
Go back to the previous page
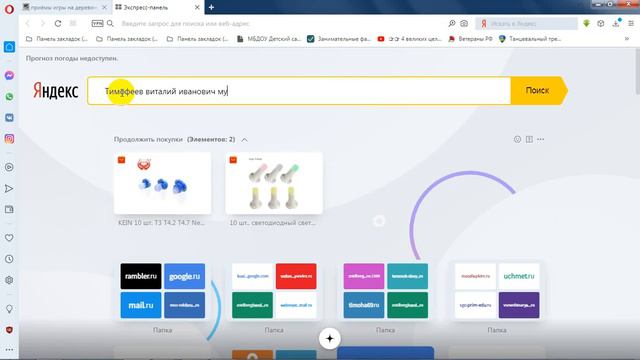(x=28, y=24)
